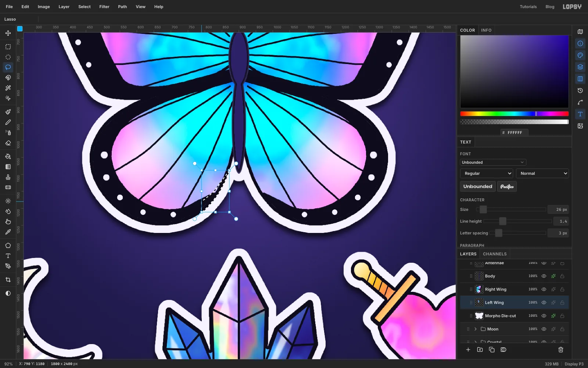Hide the Morpho Die-cut layer
Image resolution: width=588 pixels, height=368 pixels.
pos(544,316)
